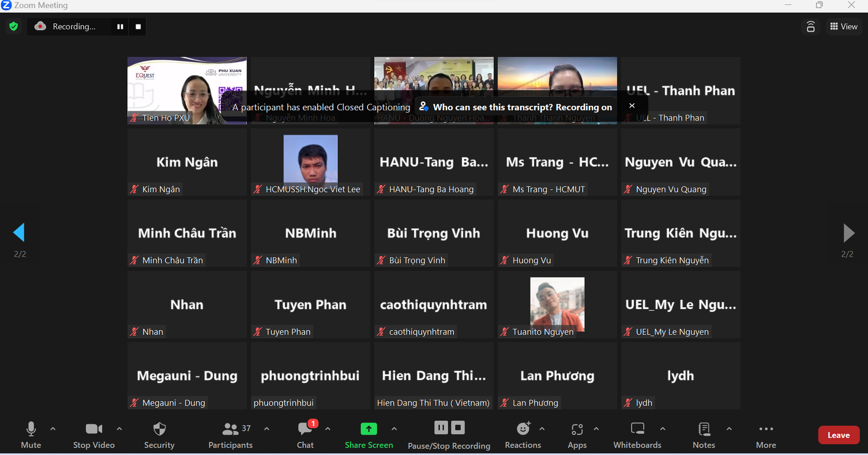Open the Reactions emoji menu

pos(522,435)
